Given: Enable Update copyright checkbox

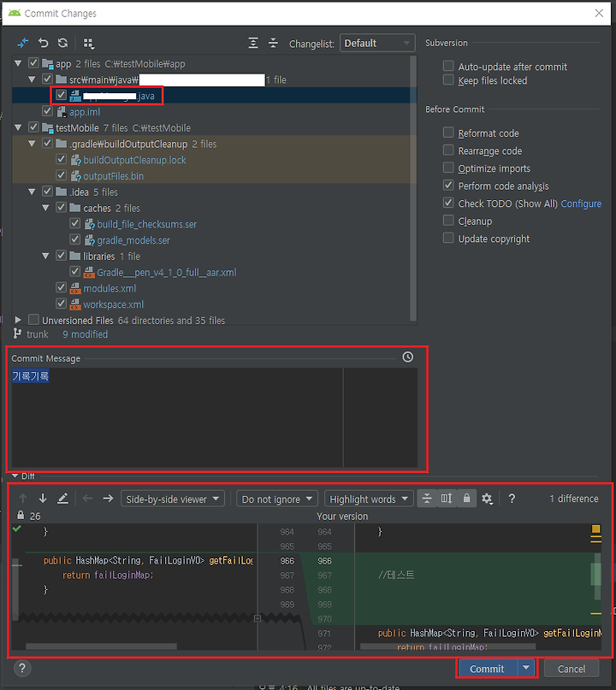Looking at the screenshot, I should pyautogui.click(x=448, y=238).
